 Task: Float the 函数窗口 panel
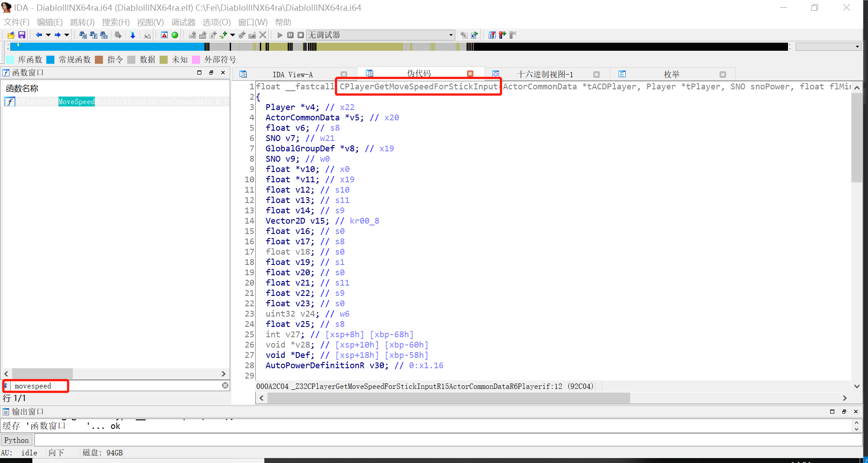[211, 72]
